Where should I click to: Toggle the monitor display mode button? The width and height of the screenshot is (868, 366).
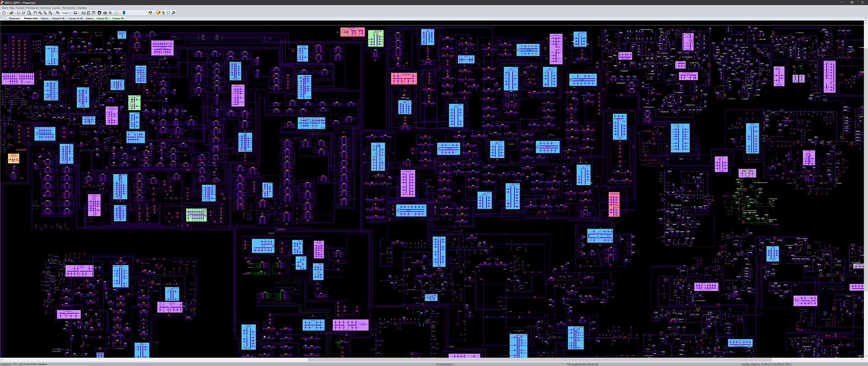(75, 13)
